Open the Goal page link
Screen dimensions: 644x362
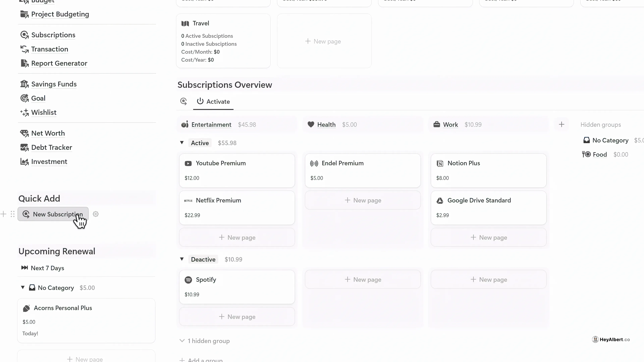coord(38,98)
